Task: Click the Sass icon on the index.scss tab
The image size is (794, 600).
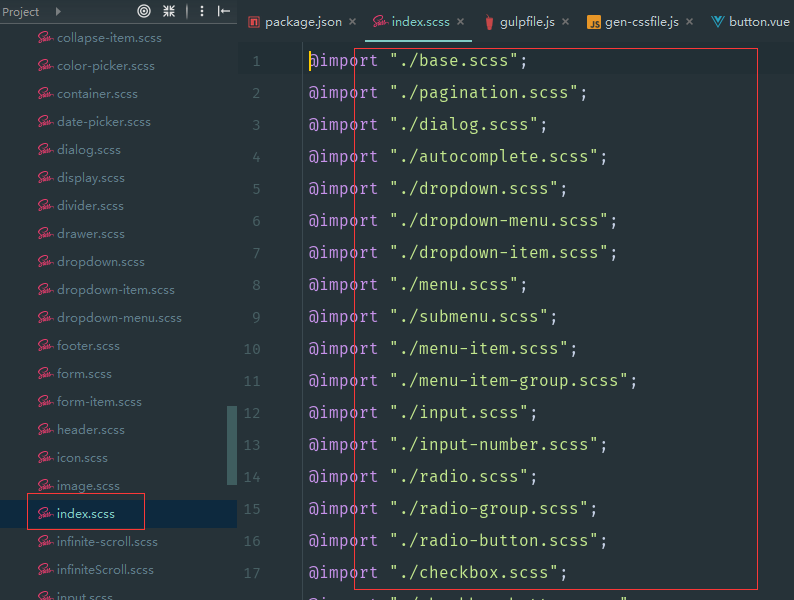Action: 380,21
